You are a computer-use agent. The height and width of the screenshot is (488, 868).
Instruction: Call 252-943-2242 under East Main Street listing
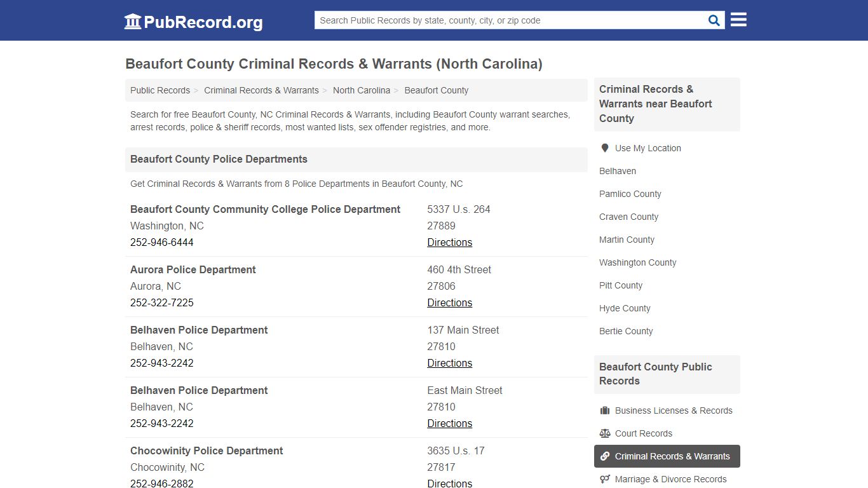[162, 423]
